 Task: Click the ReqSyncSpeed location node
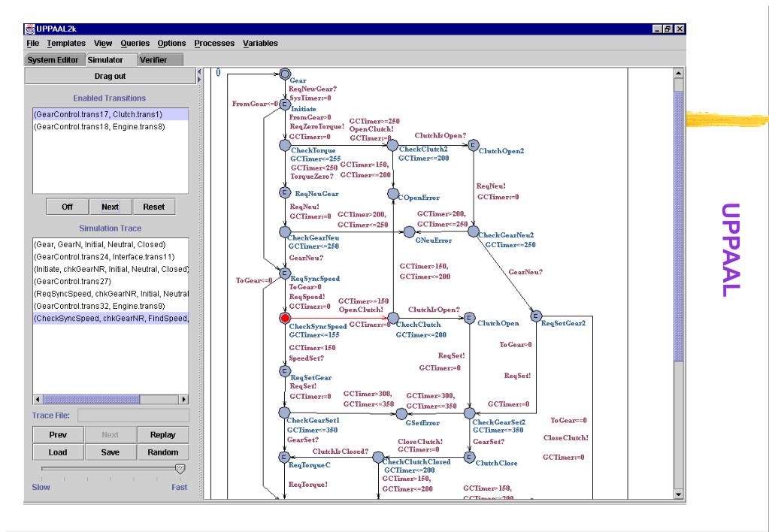[285, 273]
